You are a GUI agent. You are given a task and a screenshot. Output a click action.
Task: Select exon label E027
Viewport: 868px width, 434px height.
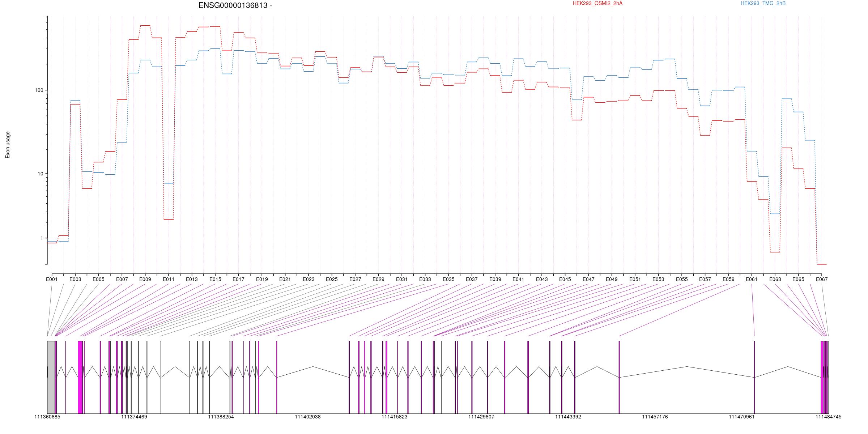pos(355,279)
